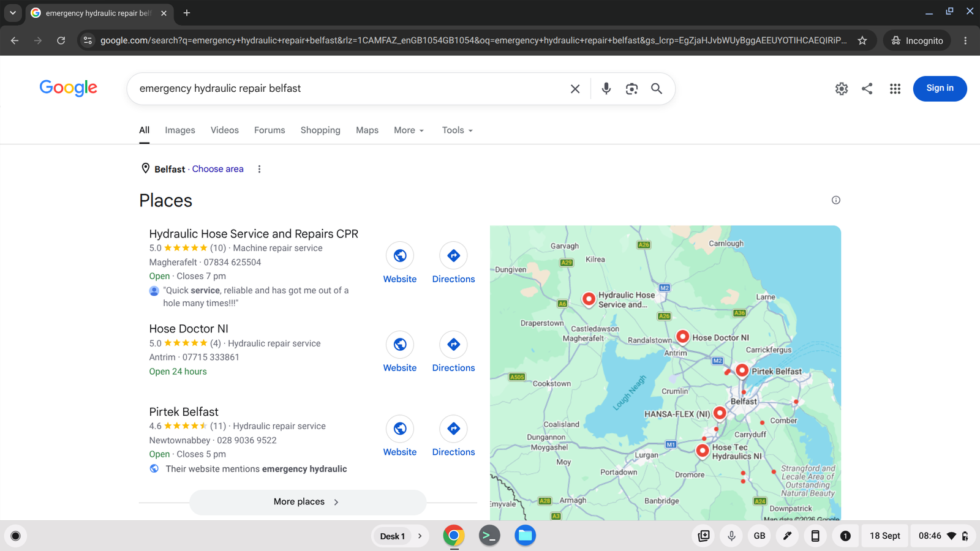Image resolution: width=980 pixels, height=551 pixels.
Task: Select the Hydraulic Hose Service map pin
Action: 589,298
